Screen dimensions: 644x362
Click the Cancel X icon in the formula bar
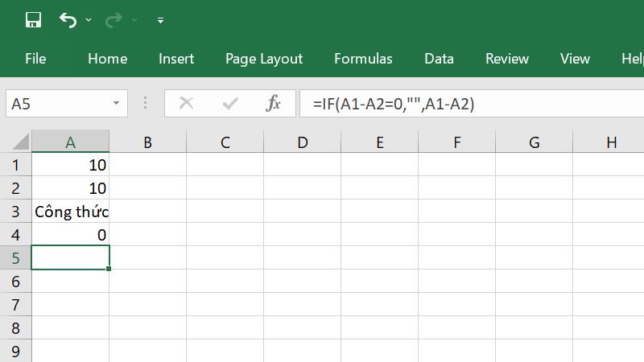tap(187, 103)
